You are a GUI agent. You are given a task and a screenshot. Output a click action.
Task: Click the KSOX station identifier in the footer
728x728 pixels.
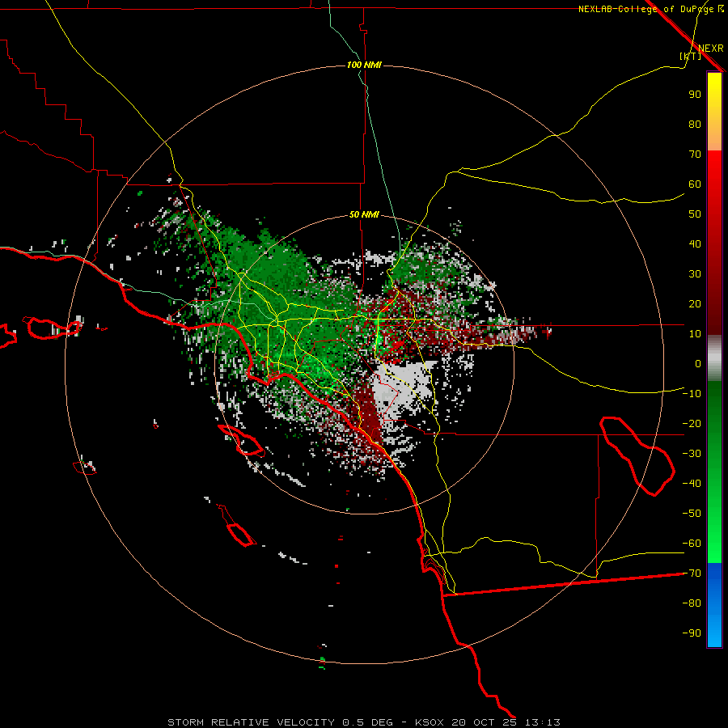coord(429,722)
